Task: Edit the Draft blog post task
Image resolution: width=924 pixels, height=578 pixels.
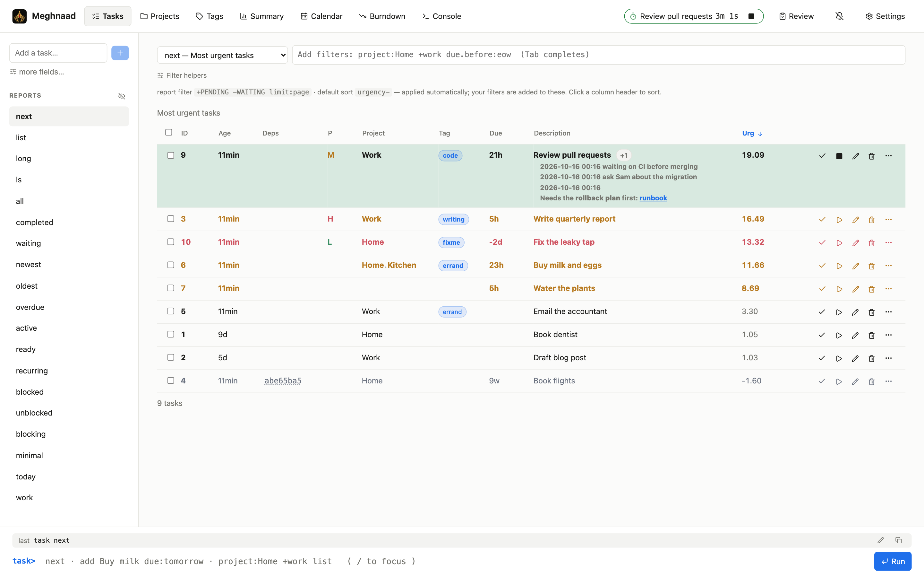Action: (855, 358)
